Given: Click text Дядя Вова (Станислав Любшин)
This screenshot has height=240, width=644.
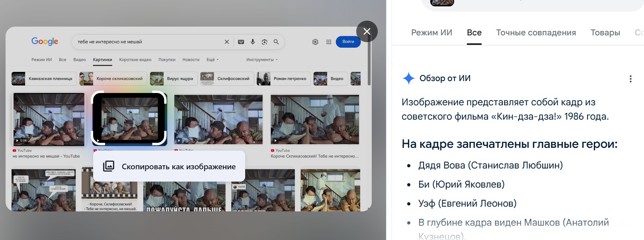Looking at the screenshot, I should click(x=490, y=165).
